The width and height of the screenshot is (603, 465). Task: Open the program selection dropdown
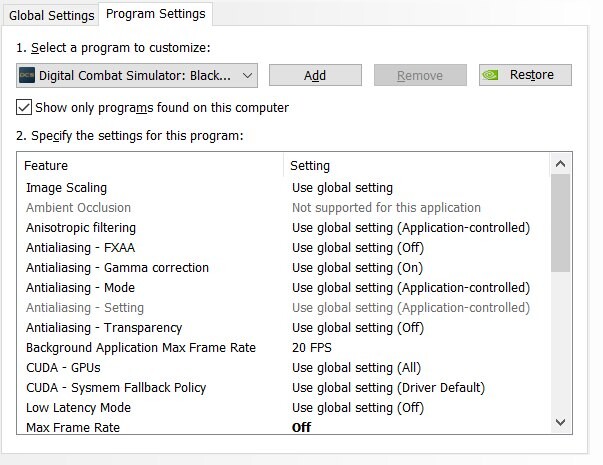pos(137,75)
